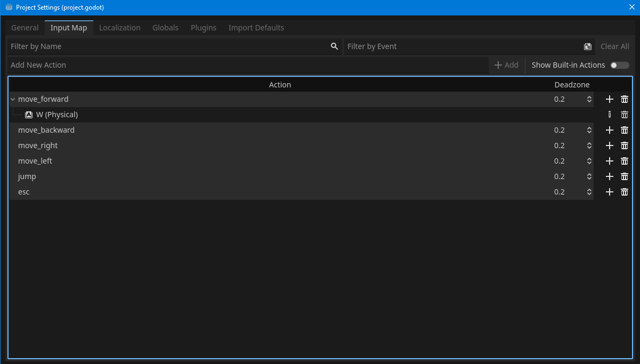640x364 pixels.
Task: Add event to move_left action
Action: (610, 161)
